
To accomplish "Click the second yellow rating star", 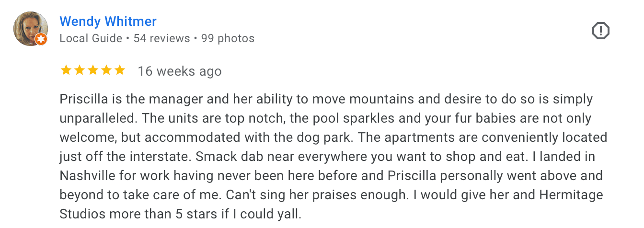I will pyautogui.click(x=79, y=71).
